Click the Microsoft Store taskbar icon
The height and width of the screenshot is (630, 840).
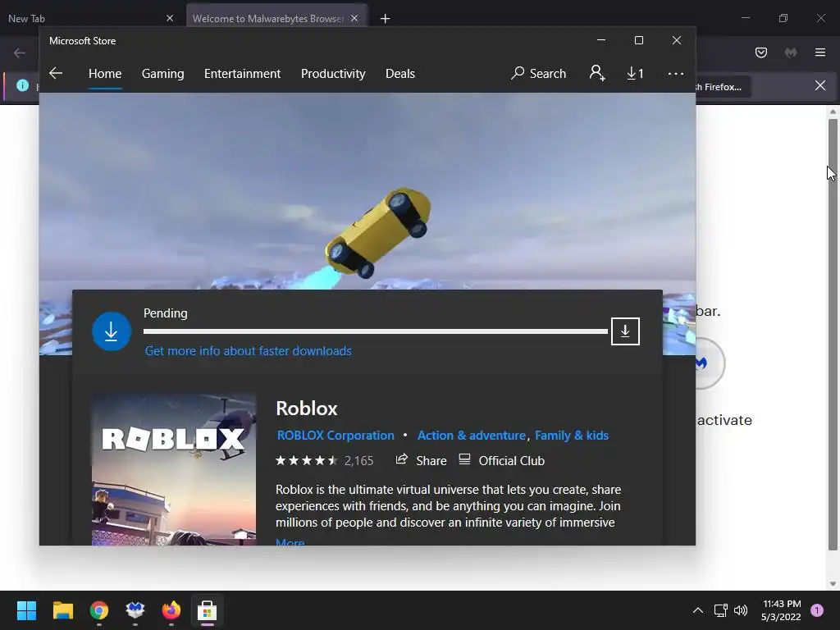pos(208,610)
